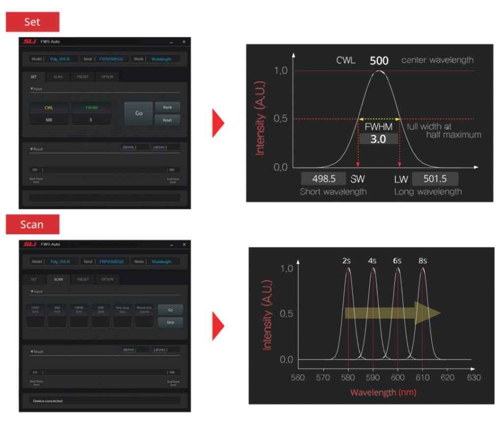504x427 pixels.
Task: Click the Stop button
Action: 170,323
